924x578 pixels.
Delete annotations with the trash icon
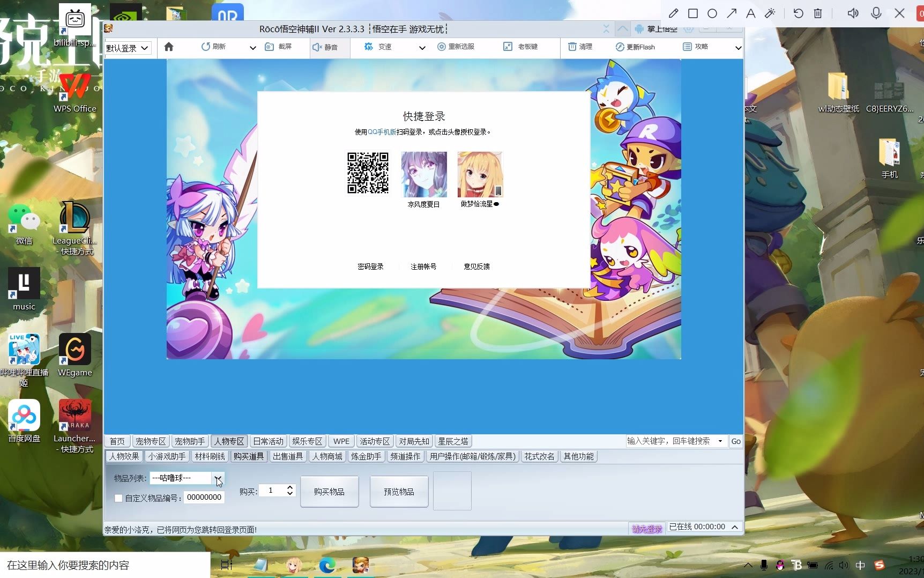(818, 13)
